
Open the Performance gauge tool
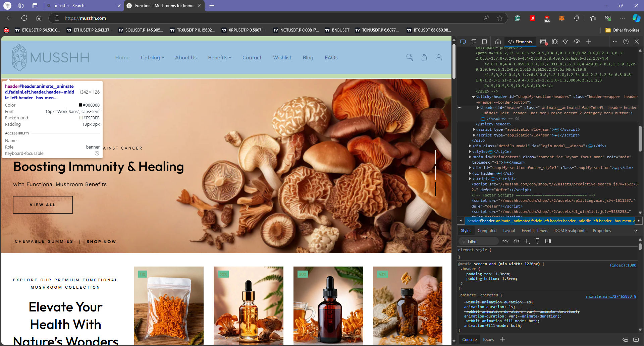click(x=577, y=42)
